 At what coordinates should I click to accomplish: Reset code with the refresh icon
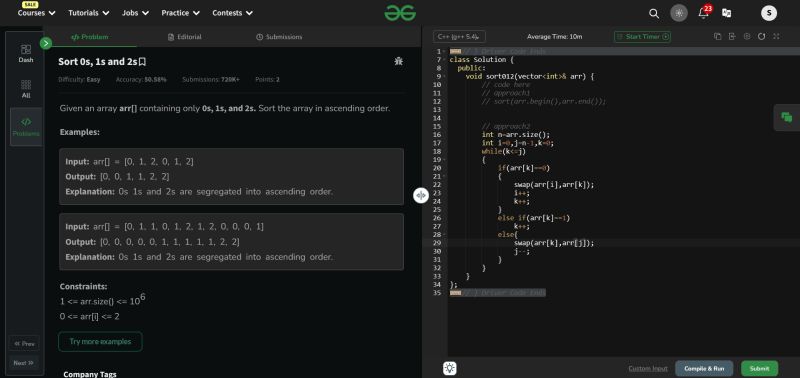(x=761, y=36)
